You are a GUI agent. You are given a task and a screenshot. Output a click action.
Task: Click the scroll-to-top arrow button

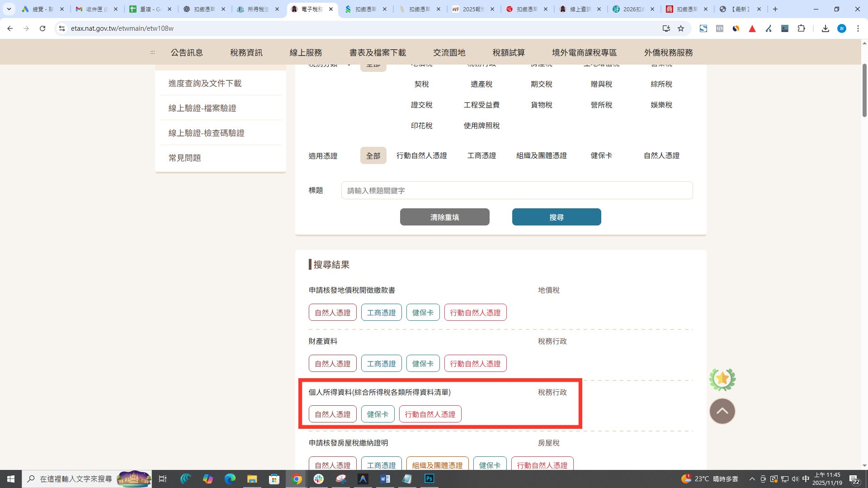click(x=722, y=411)
